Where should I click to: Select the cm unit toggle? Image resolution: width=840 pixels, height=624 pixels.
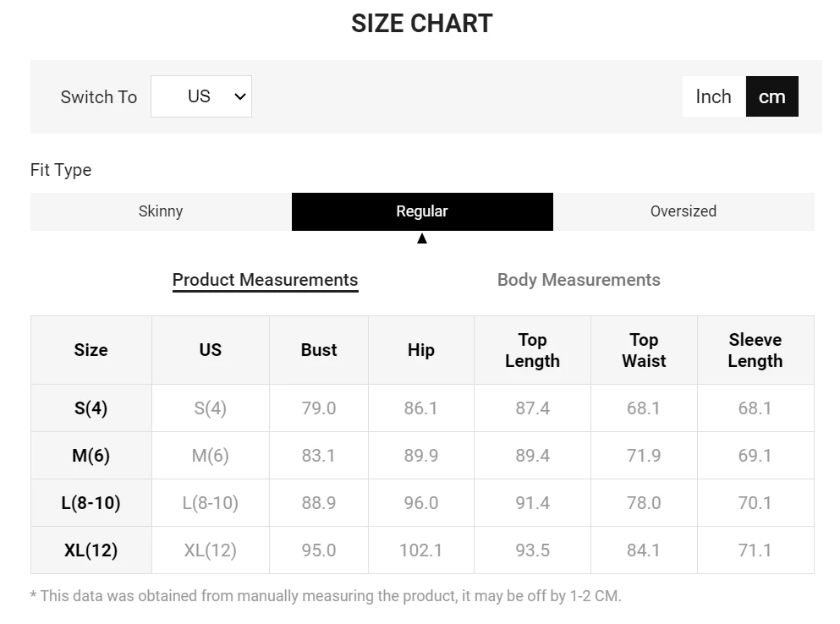tap(771, 96)
